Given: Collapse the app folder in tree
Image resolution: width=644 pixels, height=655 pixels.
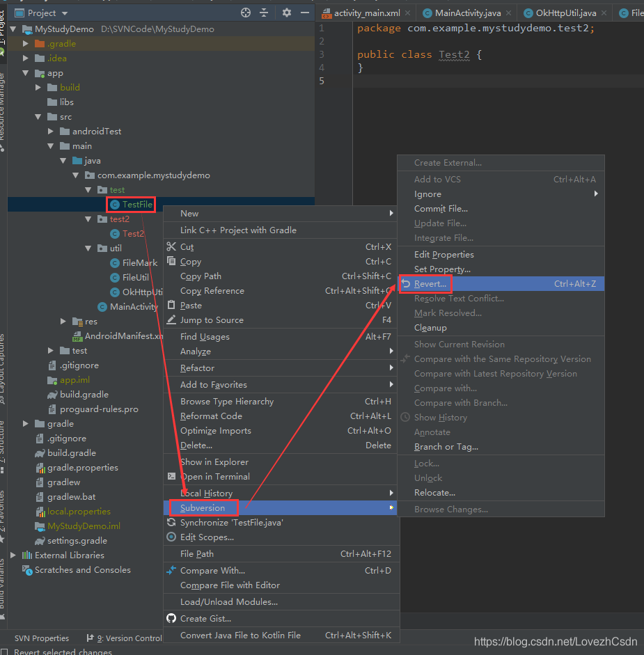Looking at the screenshot, I should [x=26, y=73].
